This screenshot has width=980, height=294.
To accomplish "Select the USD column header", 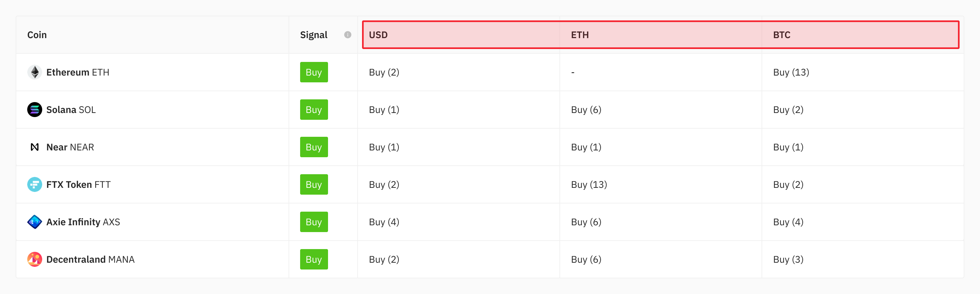I will (378, 35).
